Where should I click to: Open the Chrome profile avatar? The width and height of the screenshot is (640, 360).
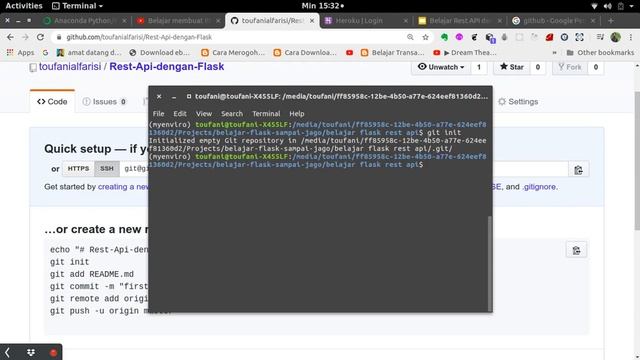click(616, 37)
